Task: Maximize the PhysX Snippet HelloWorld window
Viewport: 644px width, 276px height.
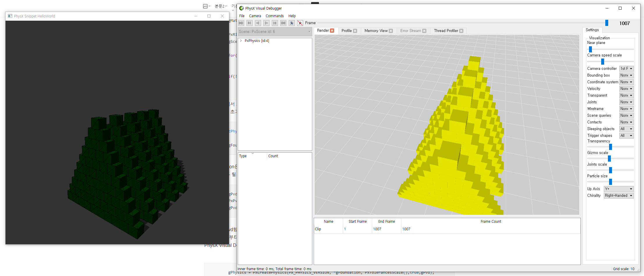Action: click(209, 16)
